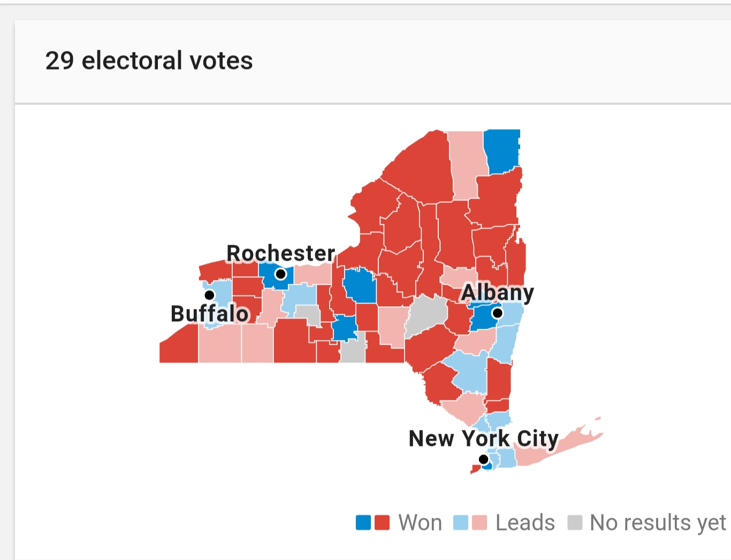The height and width of the screenshot is (560, 731).
Task: Click the "Leads" legend label
Action: (x=525, y=523)
